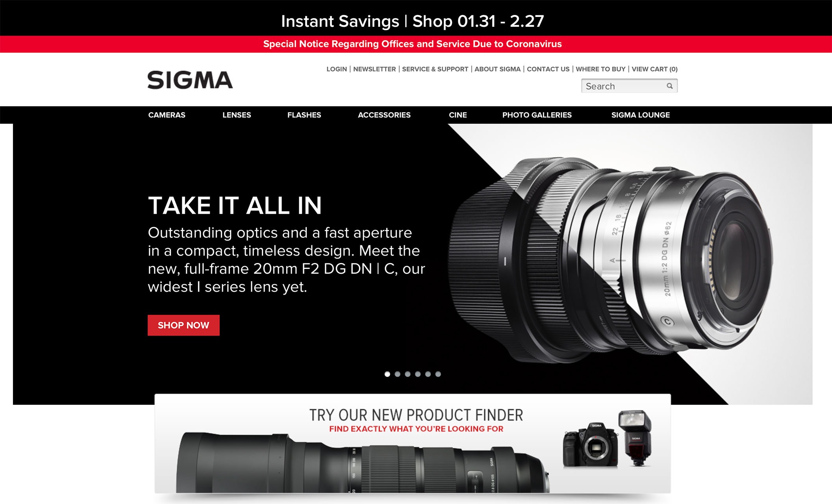This screenshot has height=504, width=832.
Task: Select the first carousel dot
Action: (387, 374)
